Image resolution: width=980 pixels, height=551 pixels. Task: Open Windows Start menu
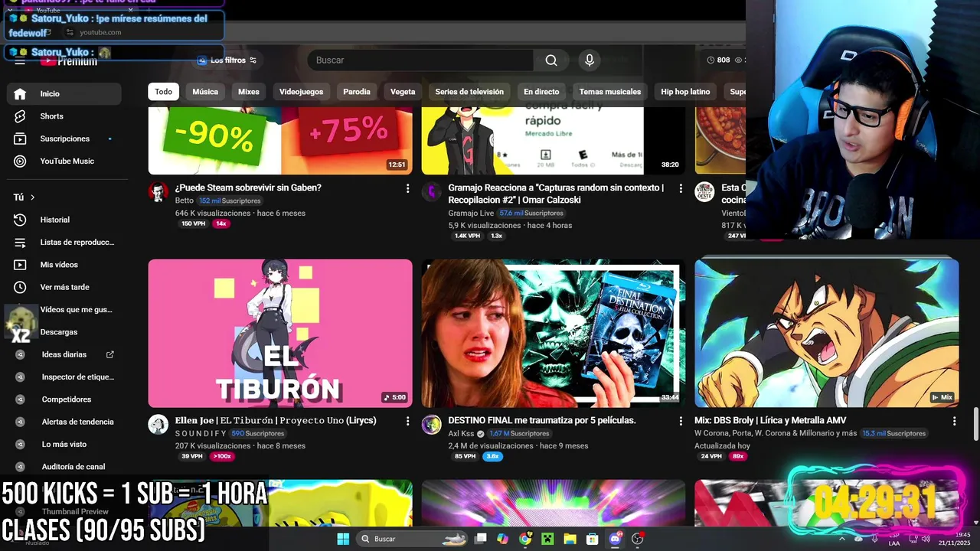pos(342,539)
